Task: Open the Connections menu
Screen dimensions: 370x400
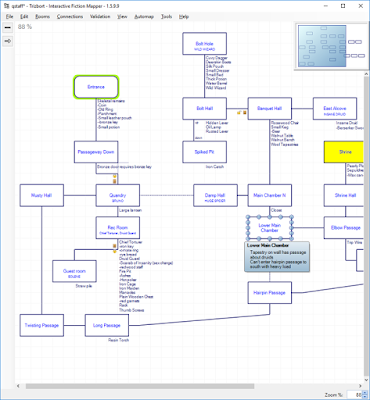Action: click(70, 16)
